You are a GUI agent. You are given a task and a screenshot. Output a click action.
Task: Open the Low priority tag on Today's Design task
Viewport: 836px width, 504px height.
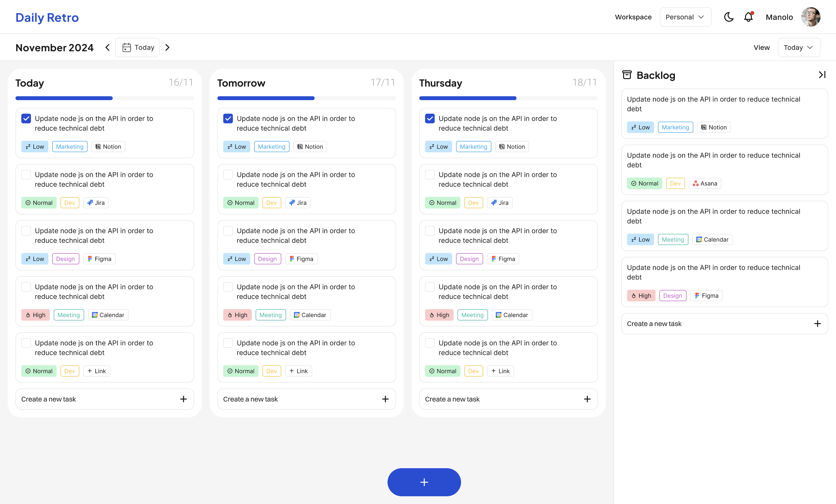tap(35, 259)
